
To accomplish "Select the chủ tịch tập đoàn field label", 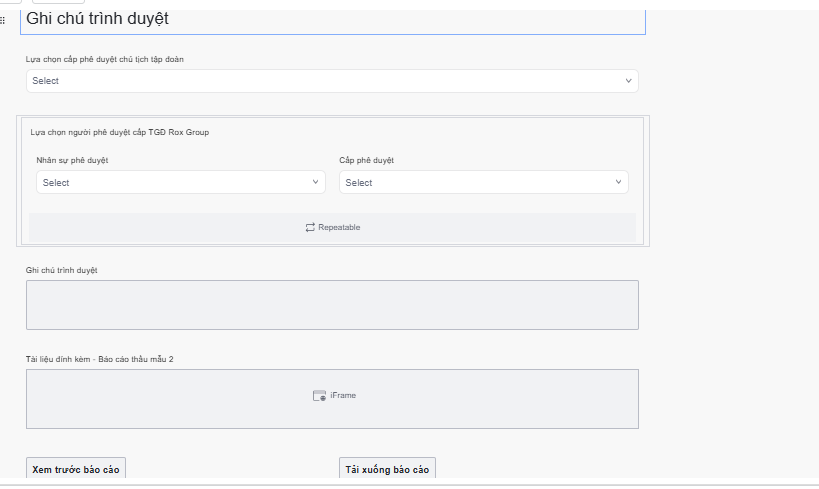I will tap(105, 59).
